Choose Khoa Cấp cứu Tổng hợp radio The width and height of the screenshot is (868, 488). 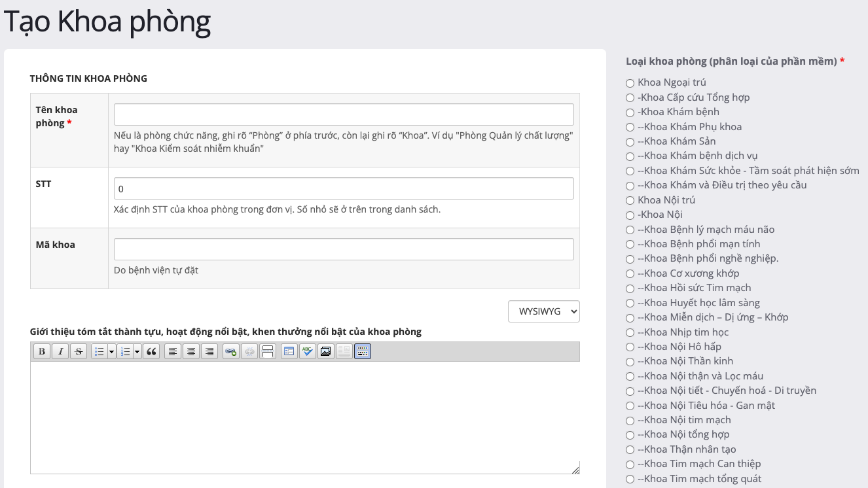(x=630, y=98)
